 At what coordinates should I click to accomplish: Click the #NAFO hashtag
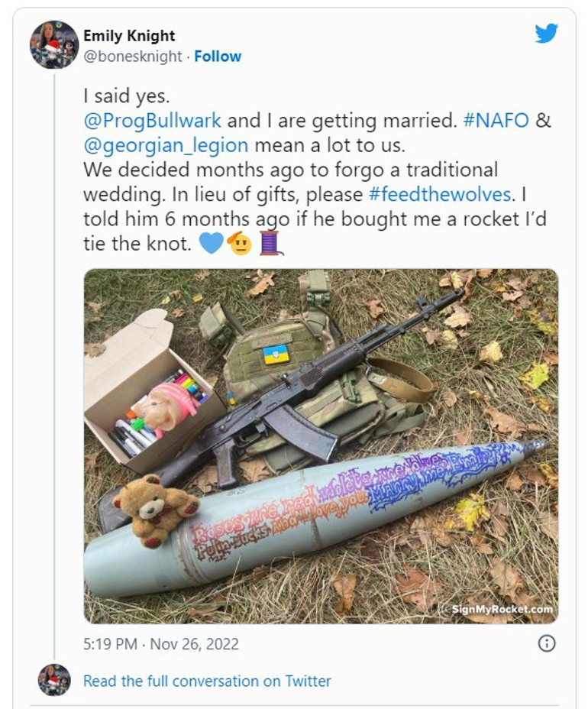pos(496,120)
